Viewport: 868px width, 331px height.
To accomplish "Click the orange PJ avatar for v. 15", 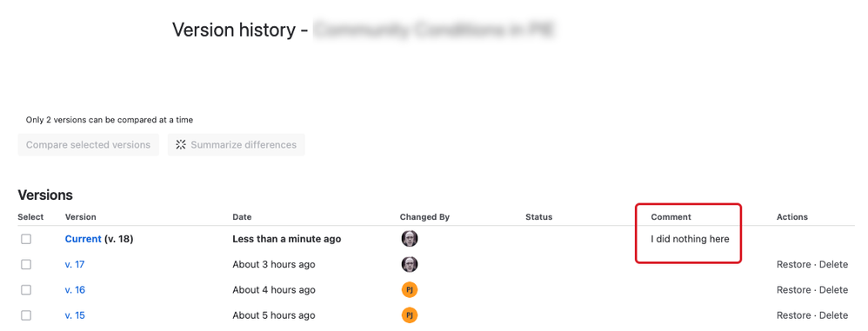I will point(410,315).
